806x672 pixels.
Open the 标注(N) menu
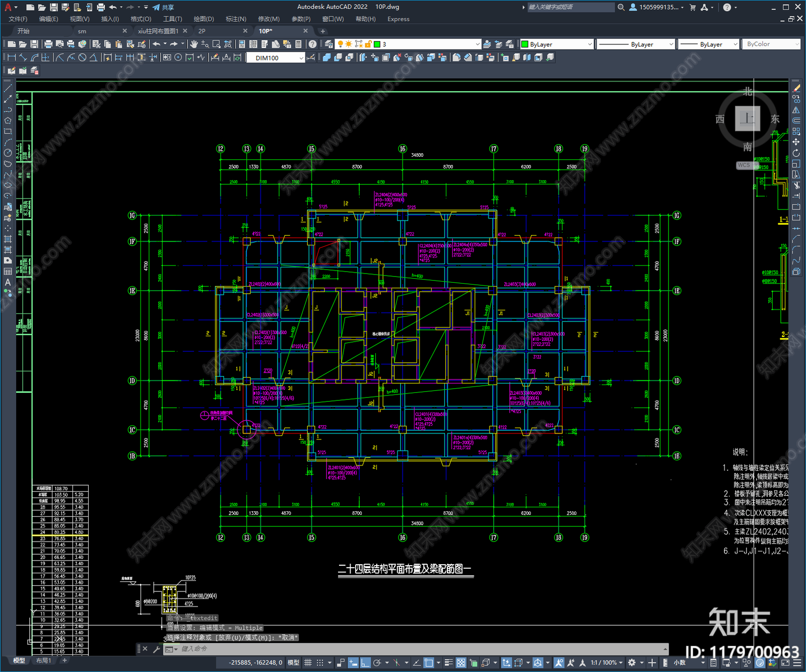point(236,19)
